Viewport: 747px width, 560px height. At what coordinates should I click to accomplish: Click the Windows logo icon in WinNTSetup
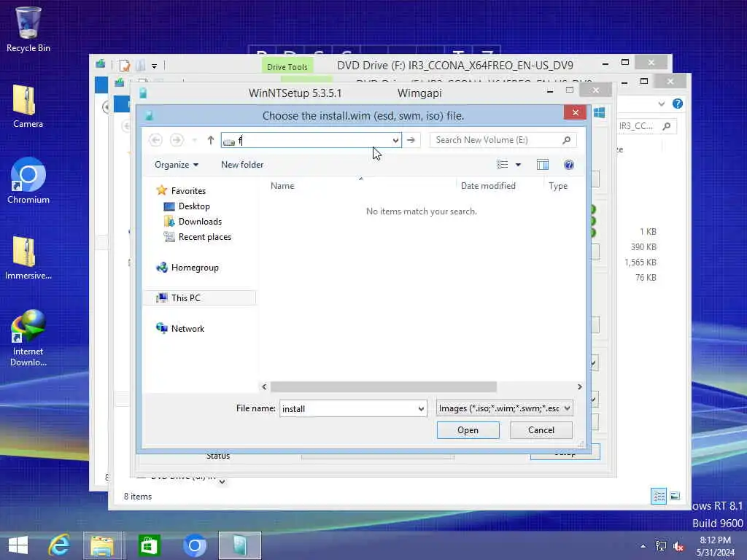coord(600,112)
